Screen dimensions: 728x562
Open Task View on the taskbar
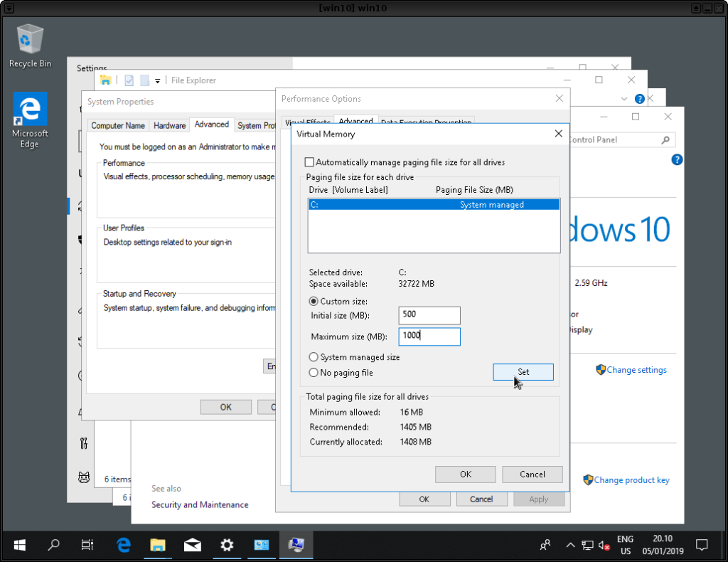87,545
